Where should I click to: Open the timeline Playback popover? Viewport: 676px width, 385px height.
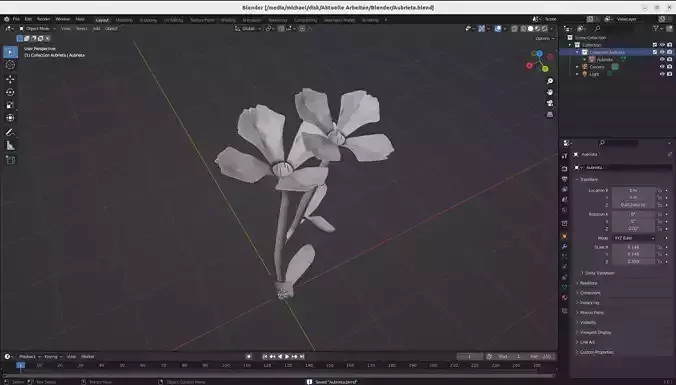click(x=29, y=357)
